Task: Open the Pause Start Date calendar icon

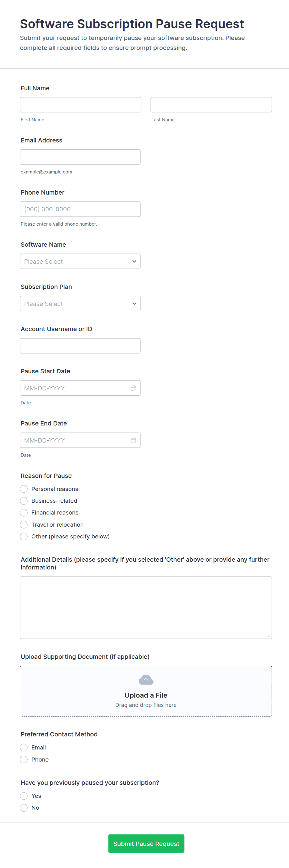Action: [133, 388]
